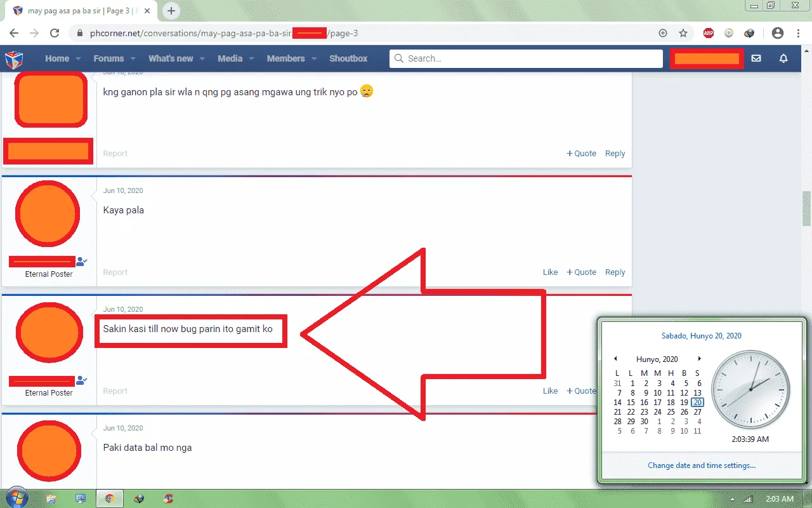This screenshot has height=508, width=812.
Task: Click the install plus icon in address bar
Action: pyautogui.click(x=663, y=33)
